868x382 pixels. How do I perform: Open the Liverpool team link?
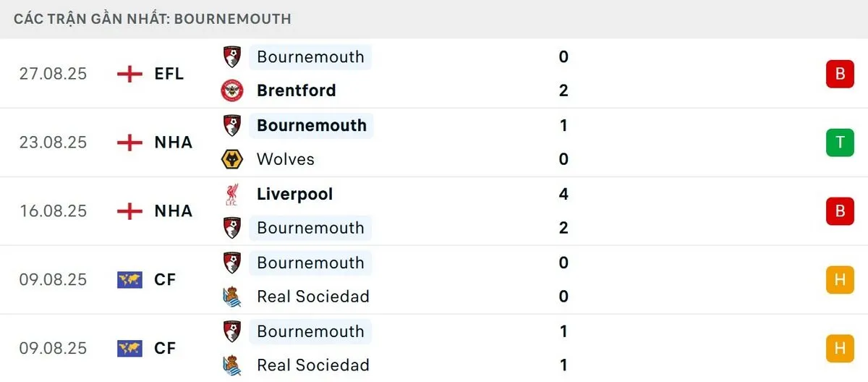pyautogui.click(x=294, y=194)
